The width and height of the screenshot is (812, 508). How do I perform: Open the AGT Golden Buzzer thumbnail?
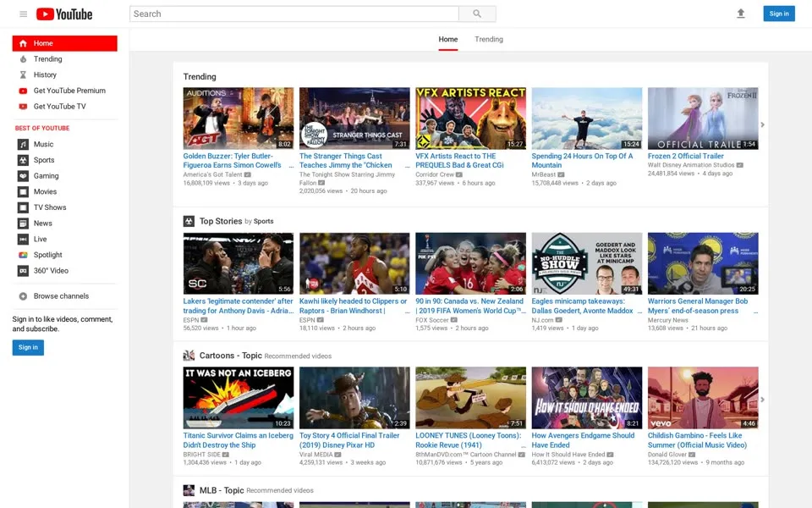tap(239, 119)
